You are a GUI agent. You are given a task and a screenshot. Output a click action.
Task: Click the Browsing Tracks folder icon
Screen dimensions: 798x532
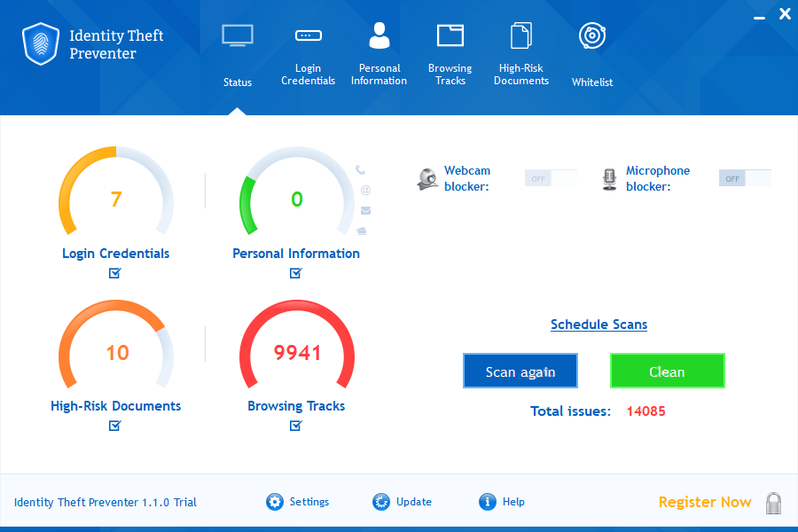point(450,35)
